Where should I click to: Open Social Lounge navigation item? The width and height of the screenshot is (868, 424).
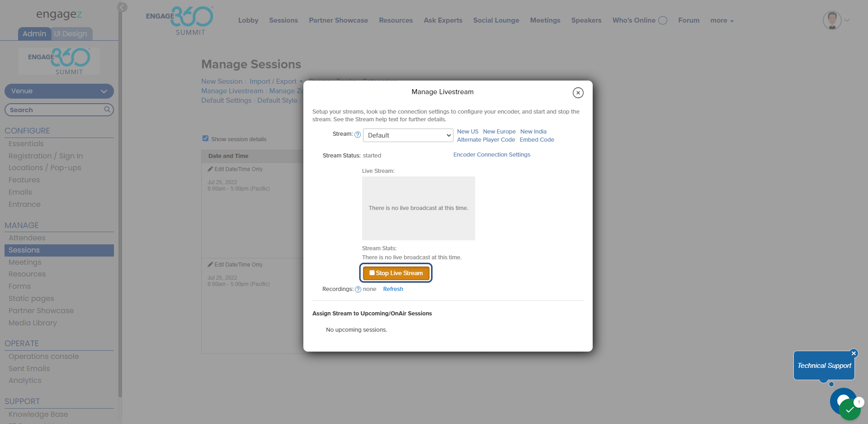[496, 20]
